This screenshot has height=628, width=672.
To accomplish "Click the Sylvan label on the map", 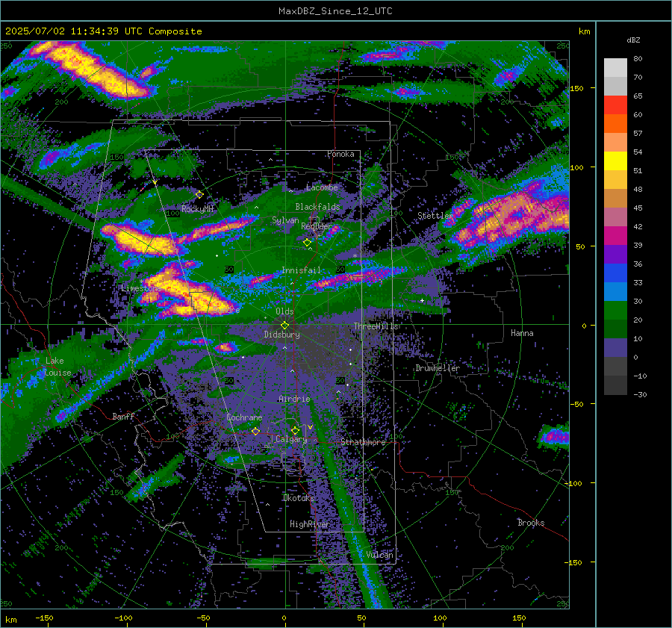I will pos(285,220).
